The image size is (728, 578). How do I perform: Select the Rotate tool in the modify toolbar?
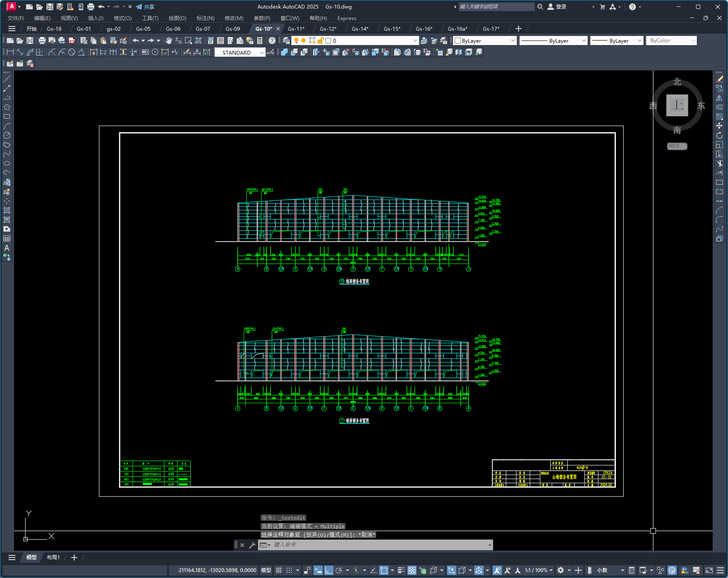pyautogui.click(x=719, y=135)
